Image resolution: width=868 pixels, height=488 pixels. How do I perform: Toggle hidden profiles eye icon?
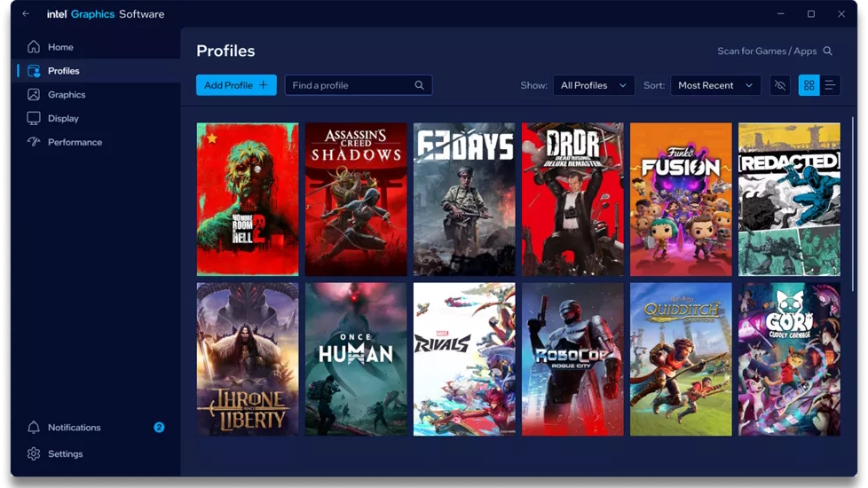(x=780, y=85)
